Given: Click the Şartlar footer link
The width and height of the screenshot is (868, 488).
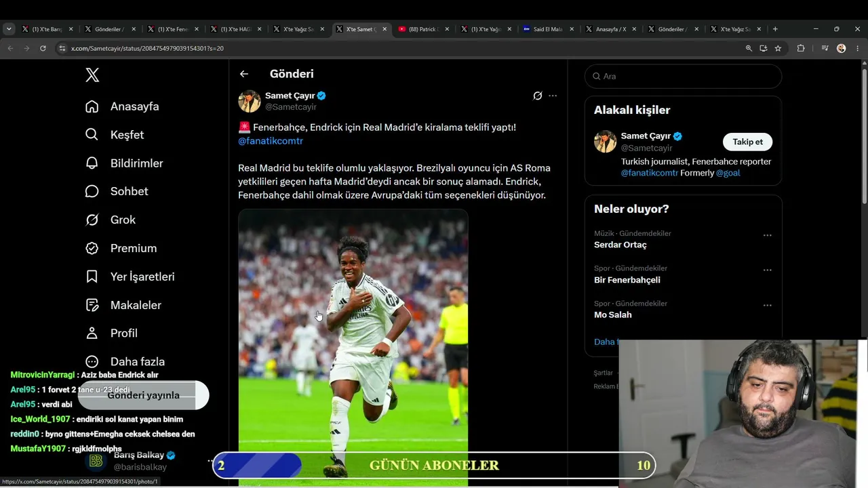Looking at the screenshot, I should tap(603, 373).
